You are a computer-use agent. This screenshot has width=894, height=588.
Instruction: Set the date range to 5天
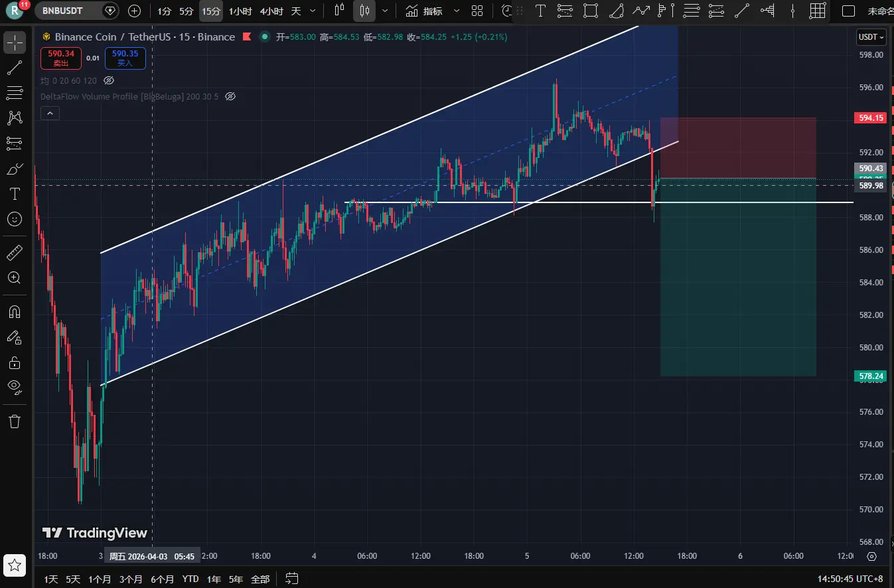click(x=72, y=579)
